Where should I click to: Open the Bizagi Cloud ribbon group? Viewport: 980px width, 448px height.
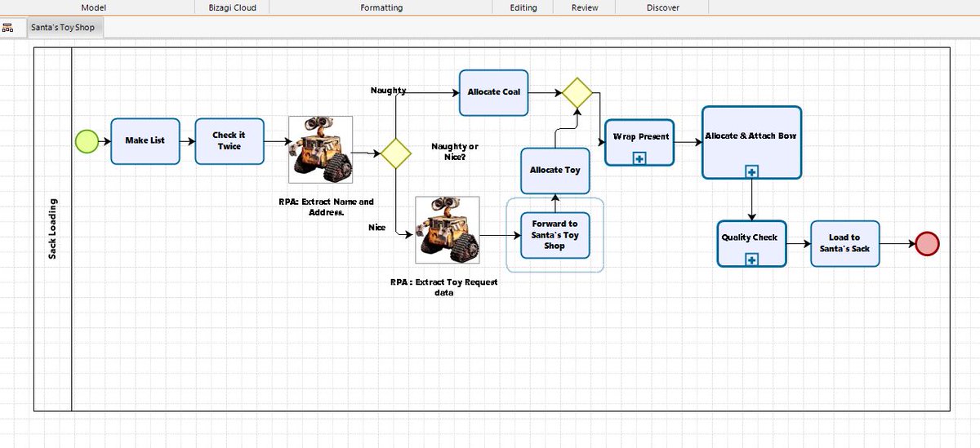click(232, 7)
